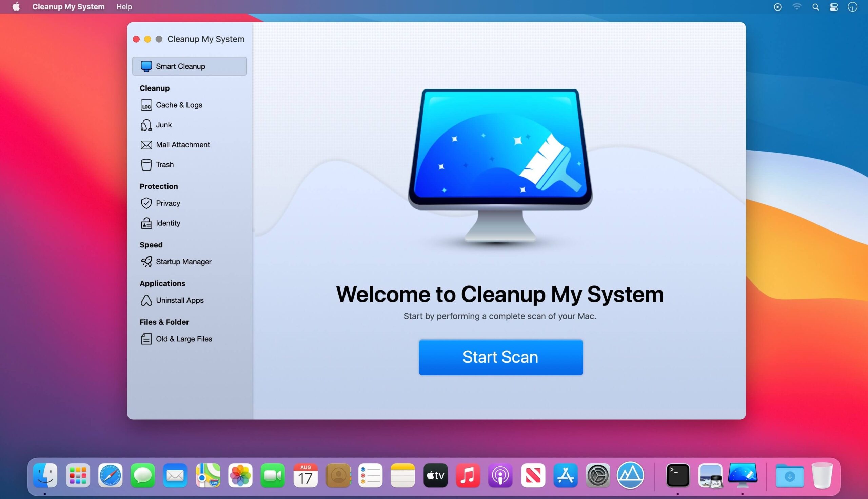Click the Start Scan button
The image size is (868, 499).
tap(501, 357)
